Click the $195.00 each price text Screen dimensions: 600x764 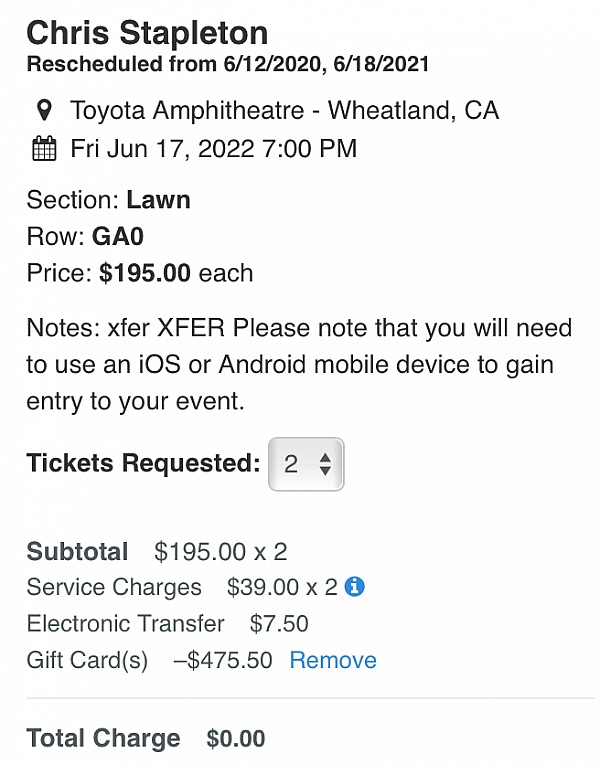coord(176,273)
